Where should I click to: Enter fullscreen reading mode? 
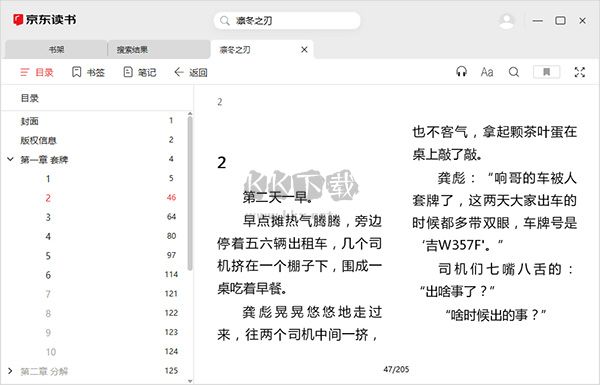[x=580, y=72]
